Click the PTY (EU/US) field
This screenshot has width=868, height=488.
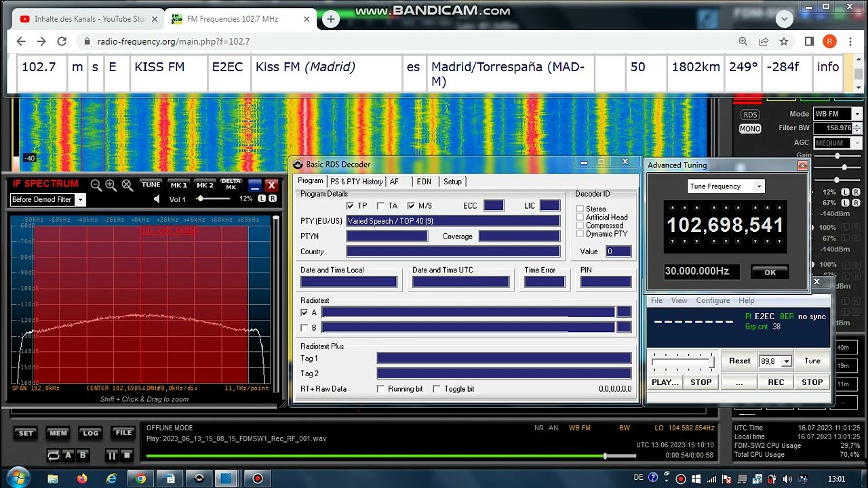[x=453, y=221]
